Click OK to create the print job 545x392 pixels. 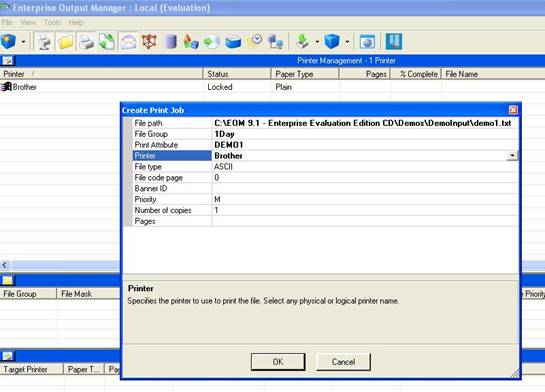[x=278, y=362]
